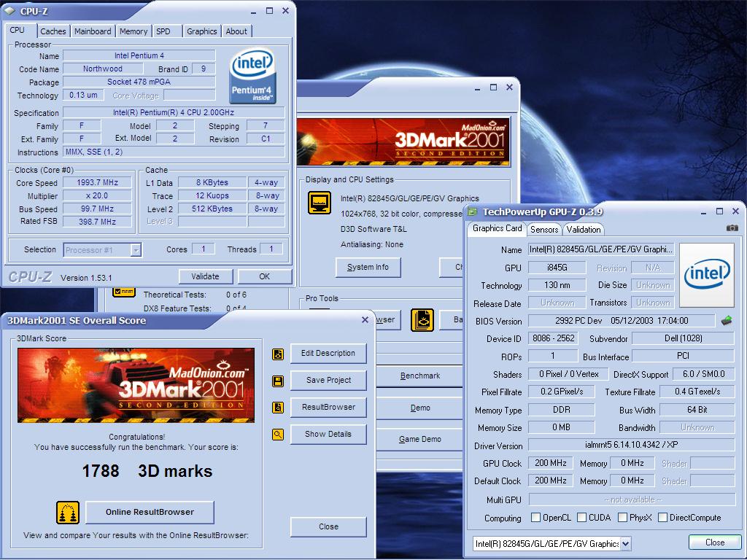
Task: Switch to the Caches tab in CPU-Z
Action: pos(53,31)
